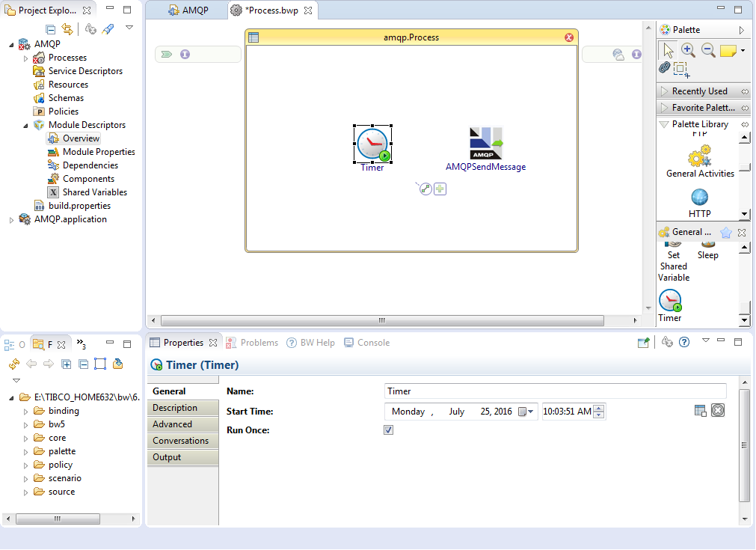The image size is (756, 550).
Task: Select the Timer activity on canvas
Action: point(372,144)
